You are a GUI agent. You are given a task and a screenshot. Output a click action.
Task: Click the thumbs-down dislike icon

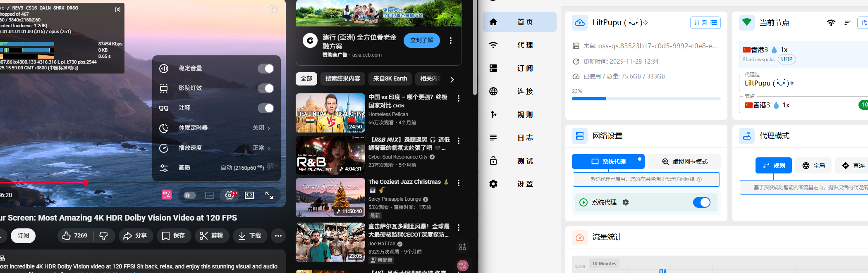pyautogui.click(x=104, y=235)
